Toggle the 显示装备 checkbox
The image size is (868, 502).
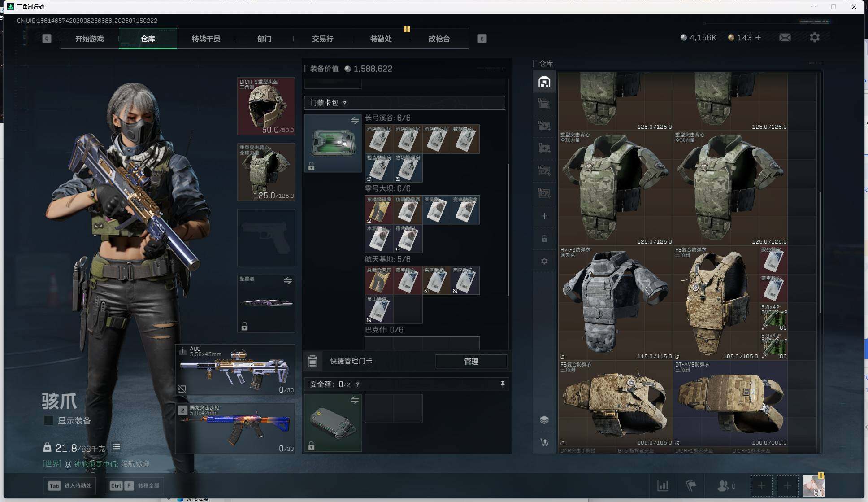coord(48,421)
